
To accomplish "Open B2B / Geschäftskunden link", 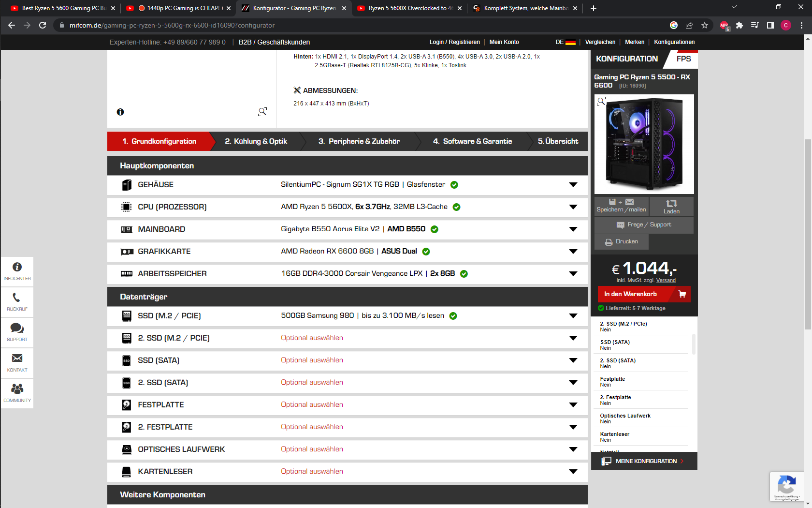I will (x=274, y=42).
